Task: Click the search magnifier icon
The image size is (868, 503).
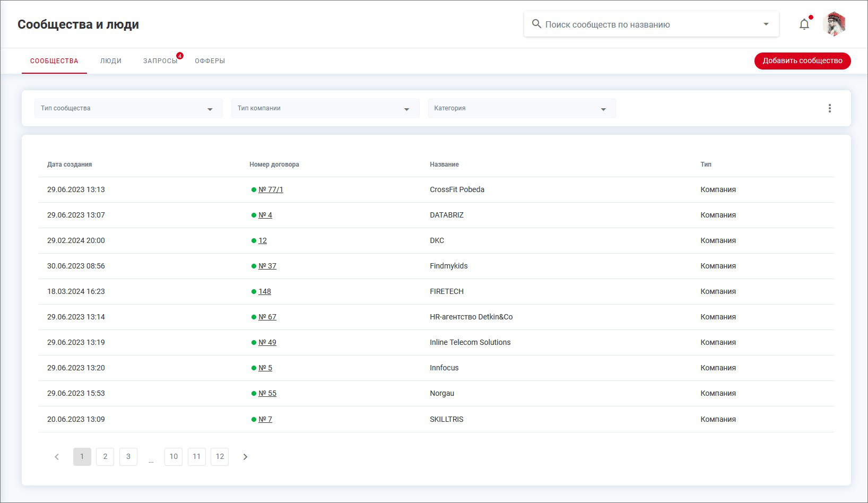Action: (536, 24)
